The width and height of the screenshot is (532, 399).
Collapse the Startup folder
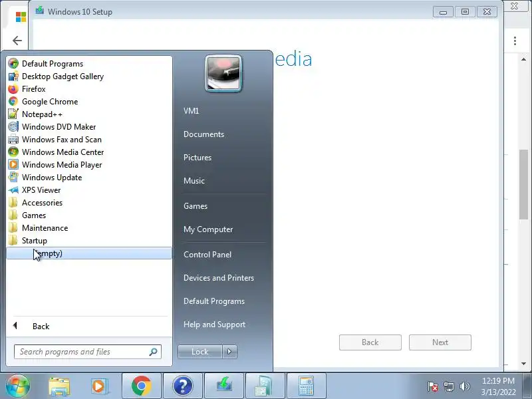click(89, 241)
